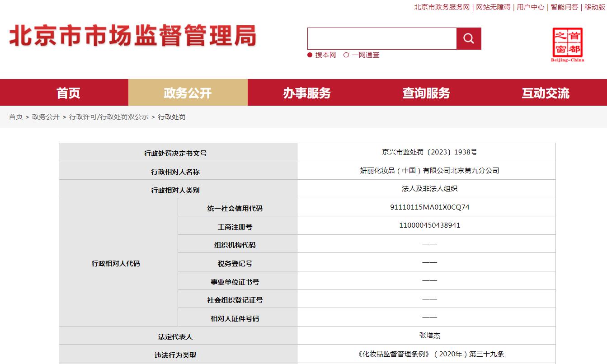The height and width of the screenshot is (364, 607).
Task: Open the 办事服务 navigation tab
Action: tap(307, 93)
